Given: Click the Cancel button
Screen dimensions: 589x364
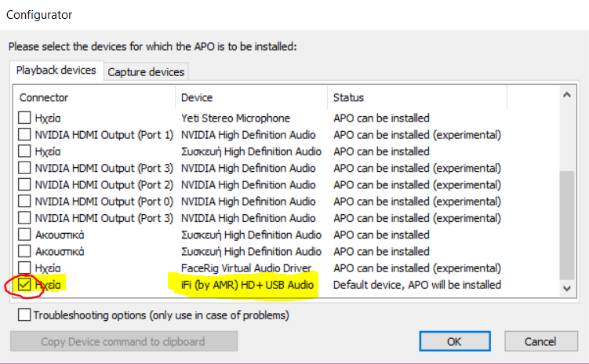Looking at the screenshot, I should (541, 341).
